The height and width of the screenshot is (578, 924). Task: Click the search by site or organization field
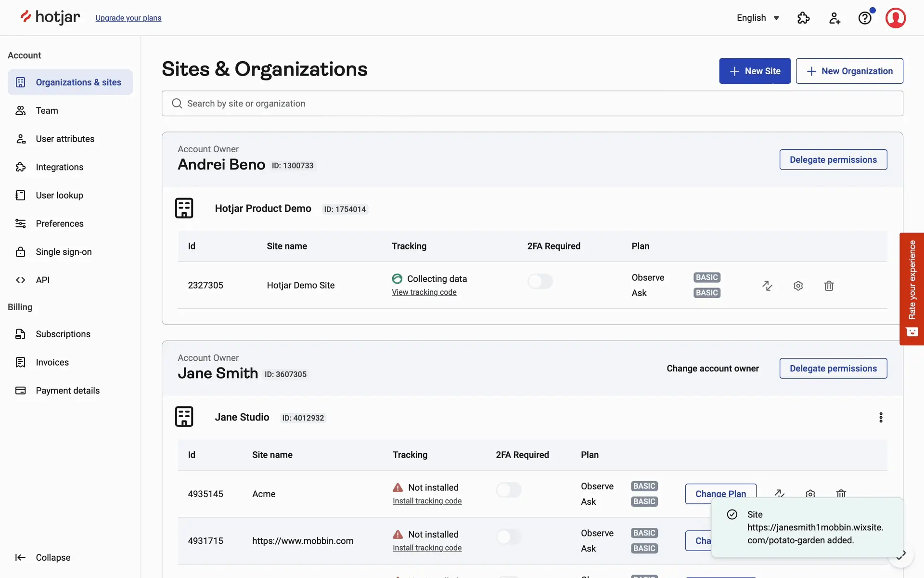[532, 104]
